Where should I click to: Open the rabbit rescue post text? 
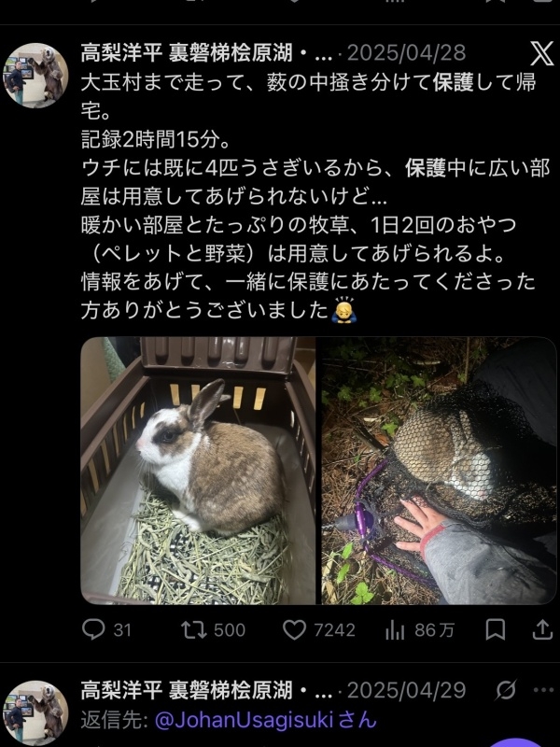pyautogui.click(x=315, y=196)
